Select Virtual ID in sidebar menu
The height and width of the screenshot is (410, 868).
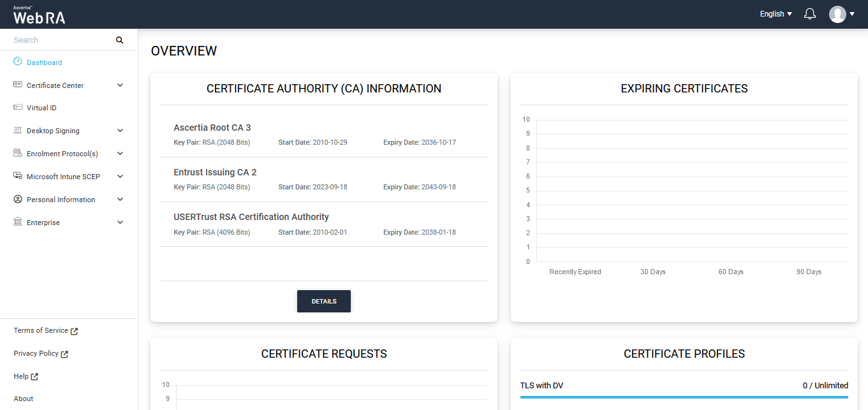[x=41, y=108]
